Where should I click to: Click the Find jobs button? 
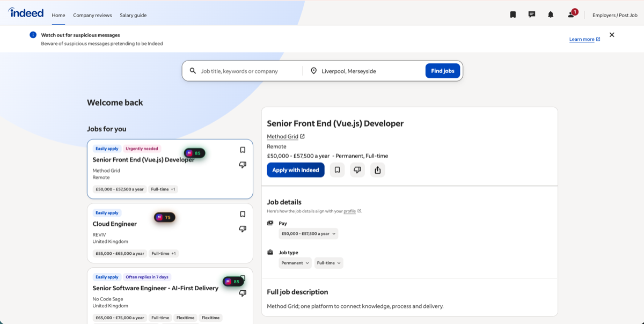[x=443, y=71]
